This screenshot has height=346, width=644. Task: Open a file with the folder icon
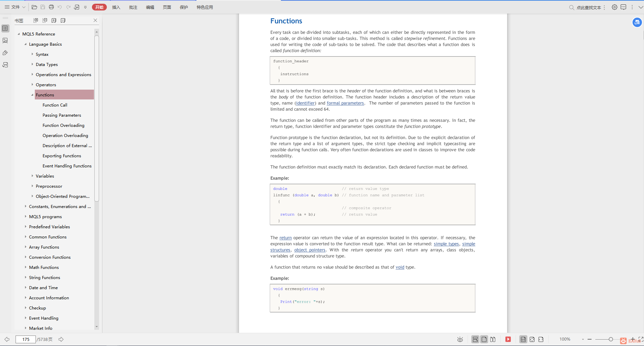pyautogui.click(x=34, y=7)
